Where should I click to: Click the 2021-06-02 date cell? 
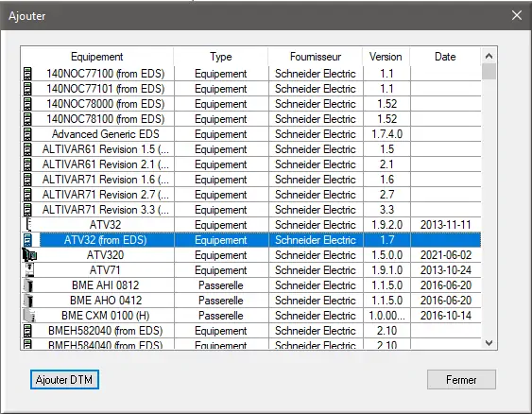(x=446, y=255)
